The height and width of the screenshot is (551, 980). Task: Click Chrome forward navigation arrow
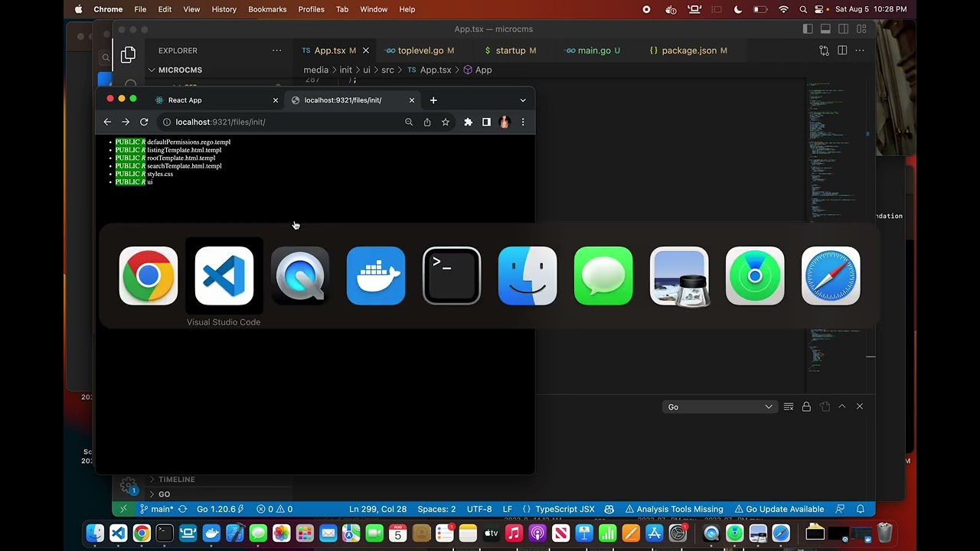pos(126,122)
